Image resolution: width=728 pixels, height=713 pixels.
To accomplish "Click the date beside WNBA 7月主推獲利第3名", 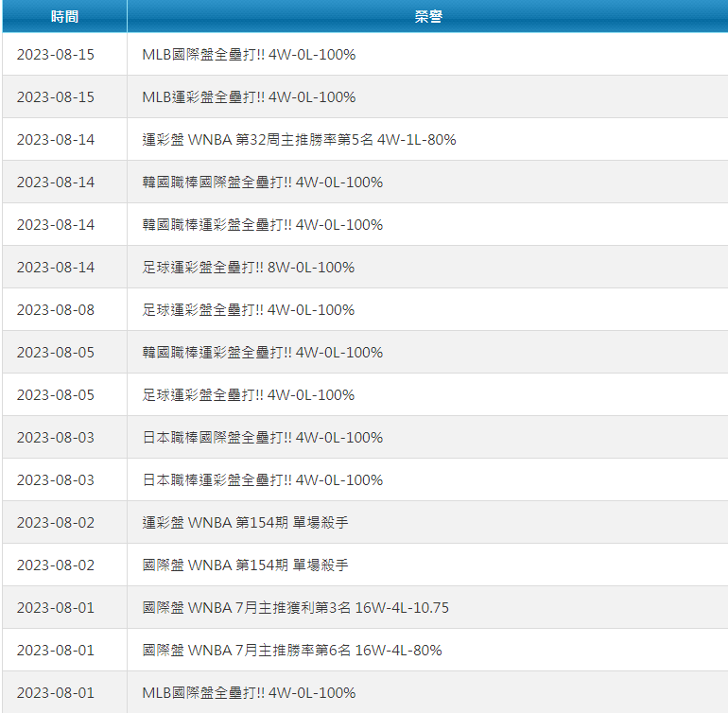I will 56,607.
